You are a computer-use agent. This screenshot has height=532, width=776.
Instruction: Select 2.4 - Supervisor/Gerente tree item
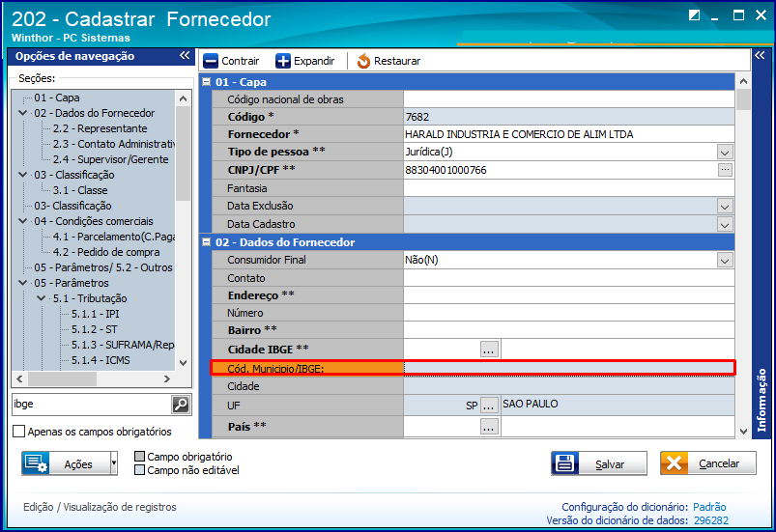pos(111,159)
